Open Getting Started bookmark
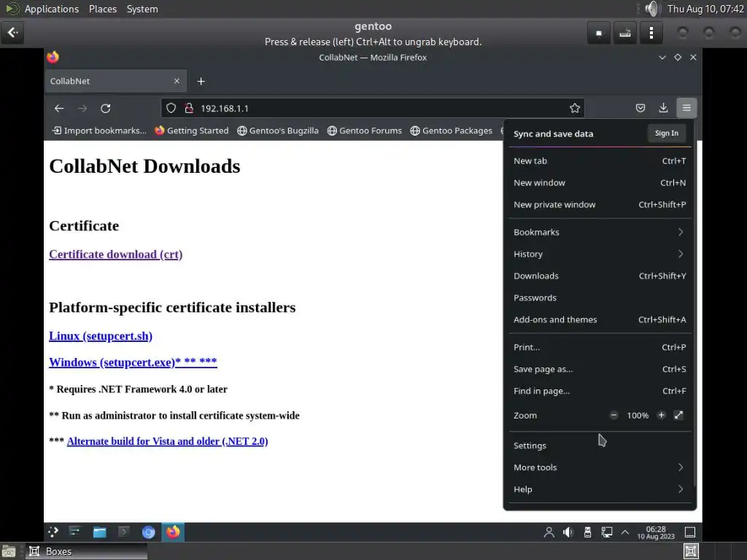 (x=192, y=131)
